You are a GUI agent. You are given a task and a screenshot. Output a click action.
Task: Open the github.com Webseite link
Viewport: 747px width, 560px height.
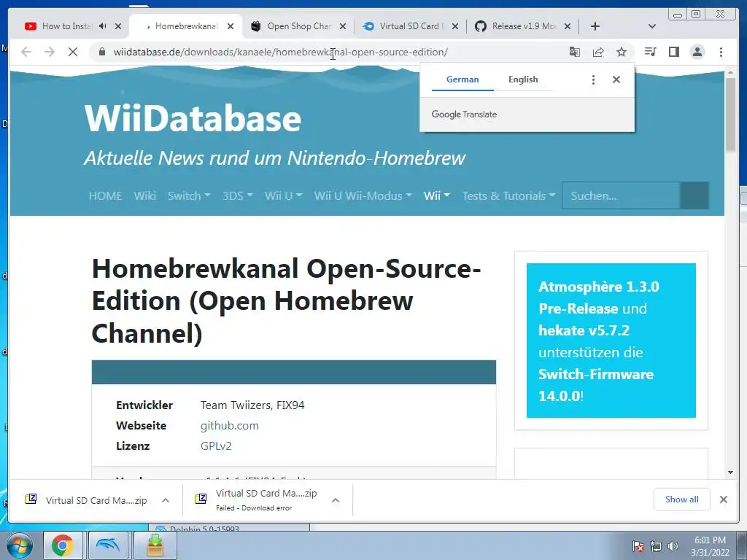coord(230,426)
